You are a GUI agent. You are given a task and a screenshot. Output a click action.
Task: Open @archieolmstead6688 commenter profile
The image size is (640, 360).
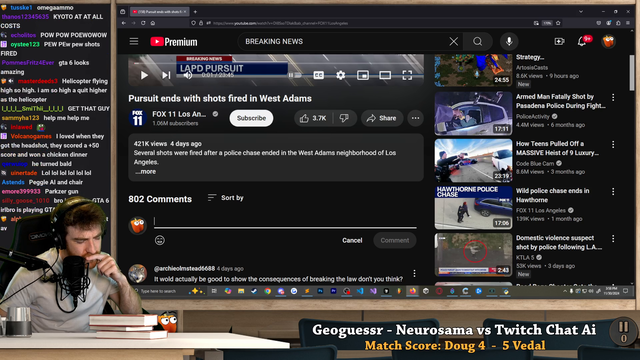click(x=184, y=269)
